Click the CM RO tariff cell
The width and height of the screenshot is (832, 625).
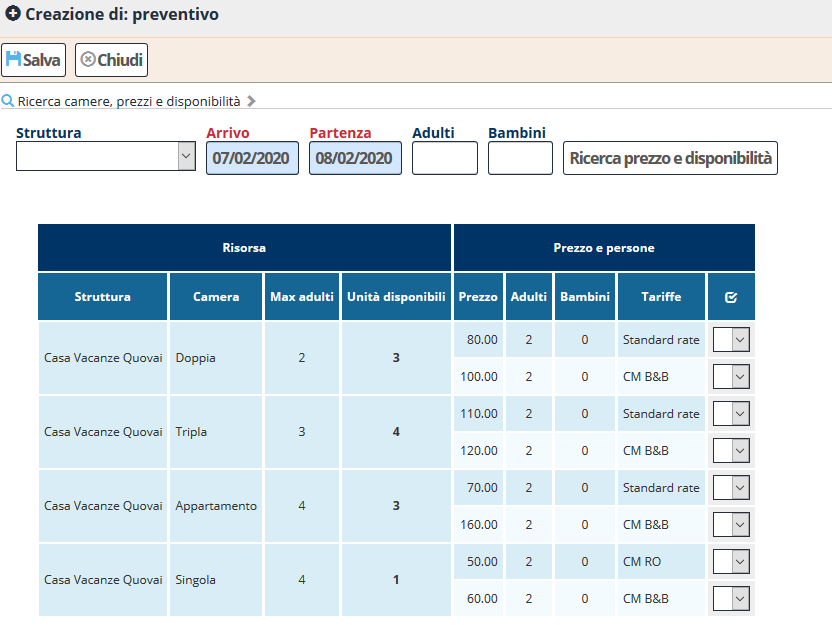point(661,561)
